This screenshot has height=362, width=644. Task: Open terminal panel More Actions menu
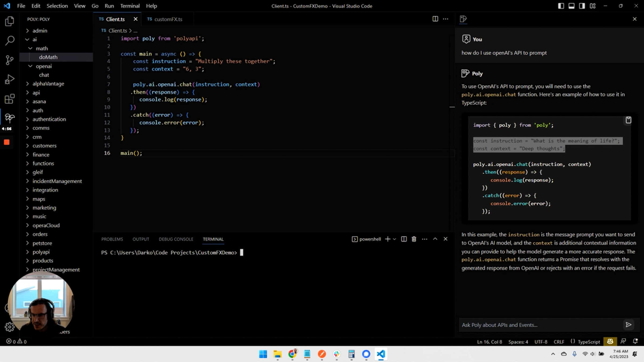425,239
